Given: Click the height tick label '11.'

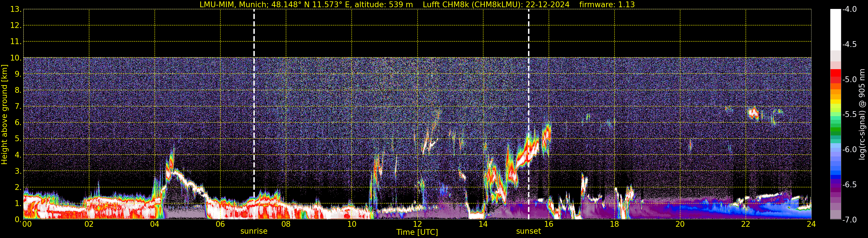Looking at the screenshot, I should pos(16,42).
